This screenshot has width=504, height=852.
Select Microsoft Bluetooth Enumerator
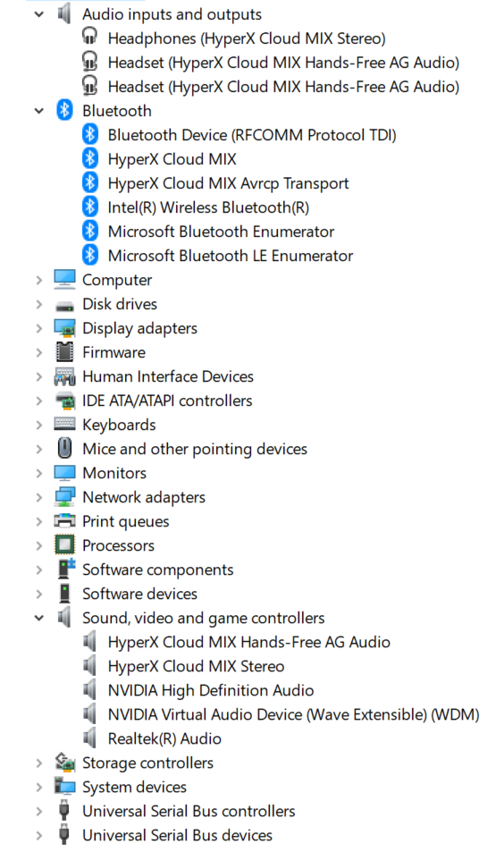point(221,232)
